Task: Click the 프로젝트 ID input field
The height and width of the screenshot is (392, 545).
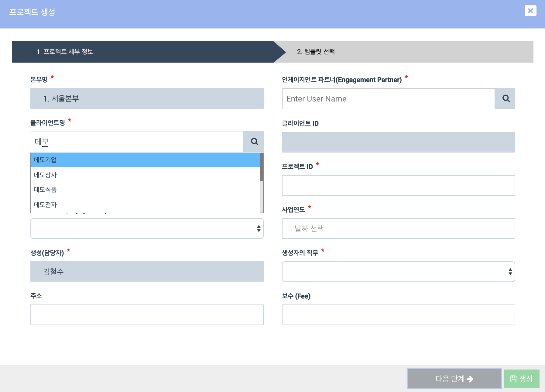Action: [398, 185]
